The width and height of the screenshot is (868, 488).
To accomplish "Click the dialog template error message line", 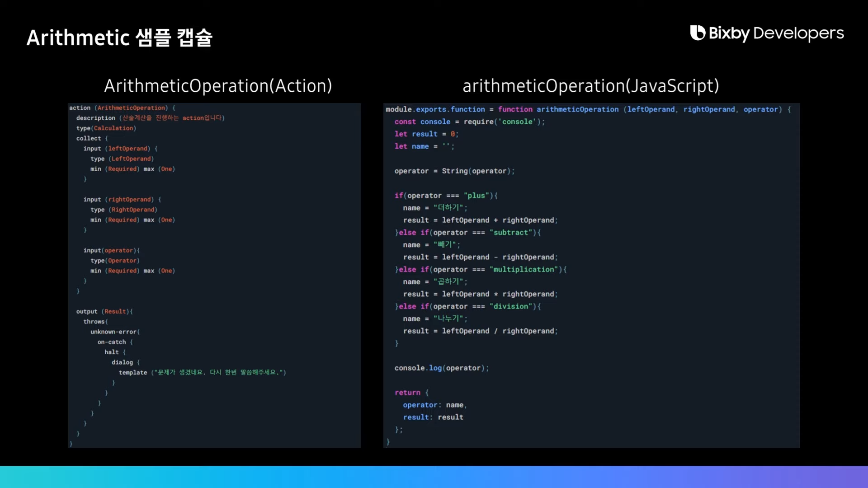I will pos(202,373).
